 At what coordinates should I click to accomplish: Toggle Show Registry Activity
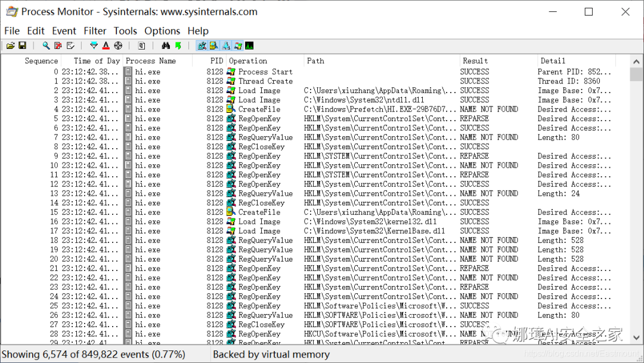tap(202, 45)
